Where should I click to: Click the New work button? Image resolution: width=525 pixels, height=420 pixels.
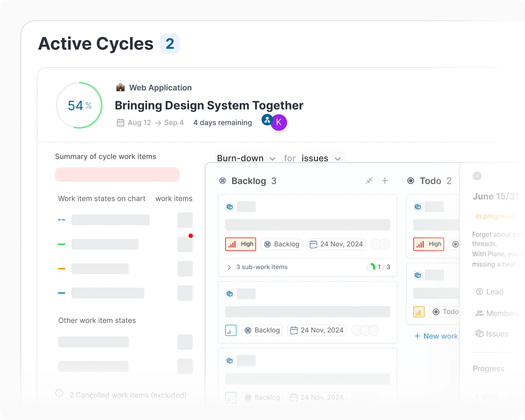click(437, 336)
